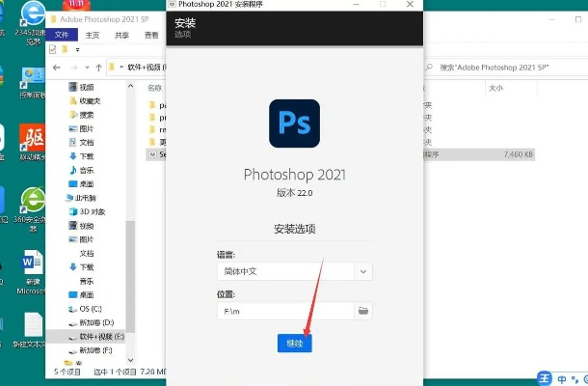This screenshot has height=386, width=588.
Task: Click the browse folder icon beside install location
Action: tap(363, 311)
